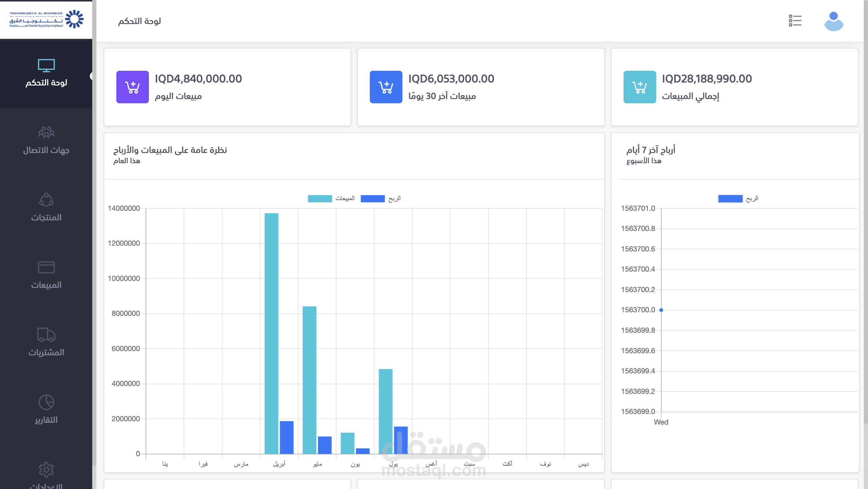Screen dimensions: 868x489
Task: Click the user profile avatar icon
Action: point(834,21)
